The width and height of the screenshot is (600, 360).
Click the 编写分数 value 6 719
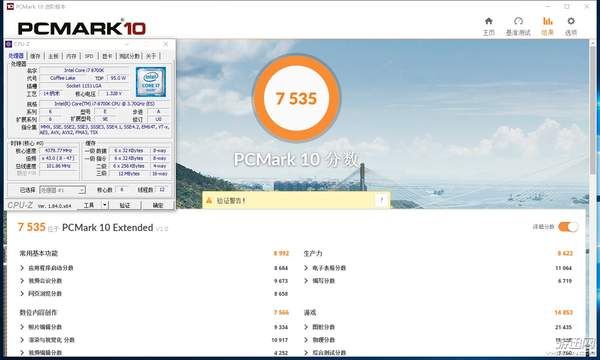(x=565, y=281)
